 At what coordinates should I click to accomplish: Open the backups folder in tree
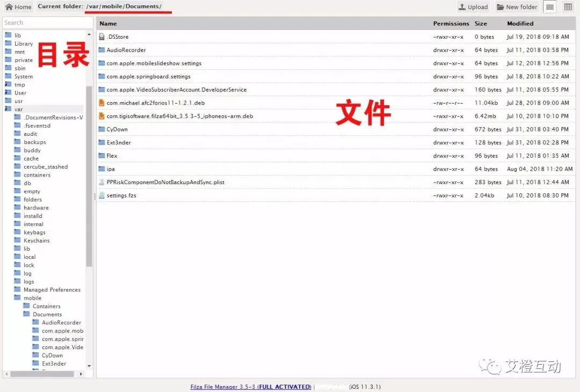pos(35,142)
